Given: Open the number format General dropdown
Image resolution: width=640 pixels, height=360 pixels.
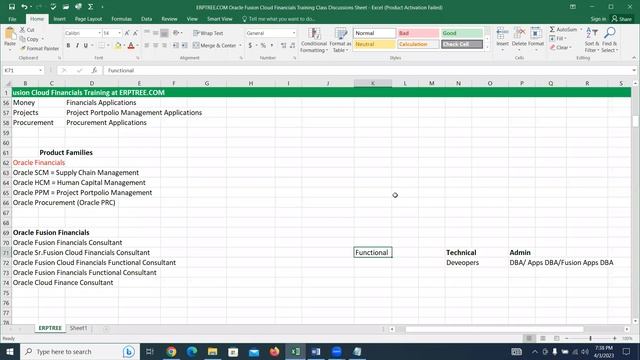Looking at the screenshot, I should [x=293, y=33].
